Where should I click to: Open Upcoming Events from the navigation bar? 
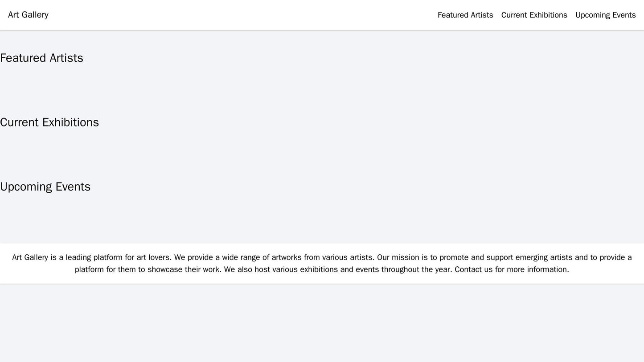pos(605,14)
